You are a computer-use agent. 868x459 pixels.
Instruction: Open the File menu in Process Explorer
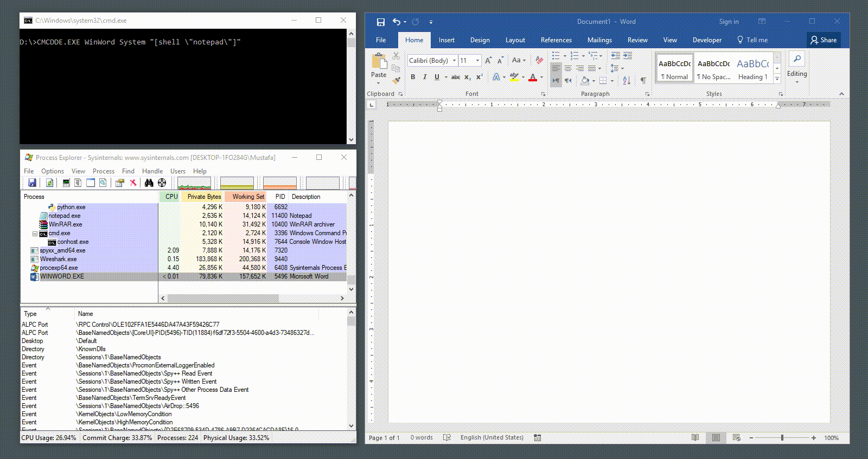click(29, 171)
